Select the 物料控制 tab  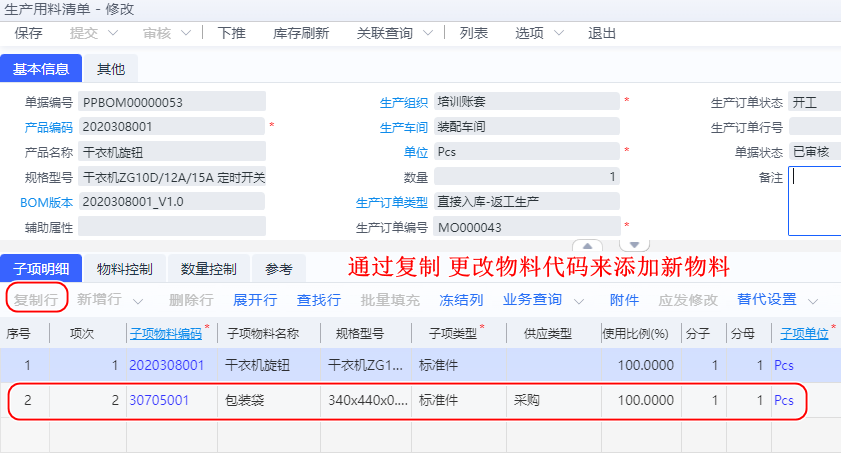[x=125, y=268]
